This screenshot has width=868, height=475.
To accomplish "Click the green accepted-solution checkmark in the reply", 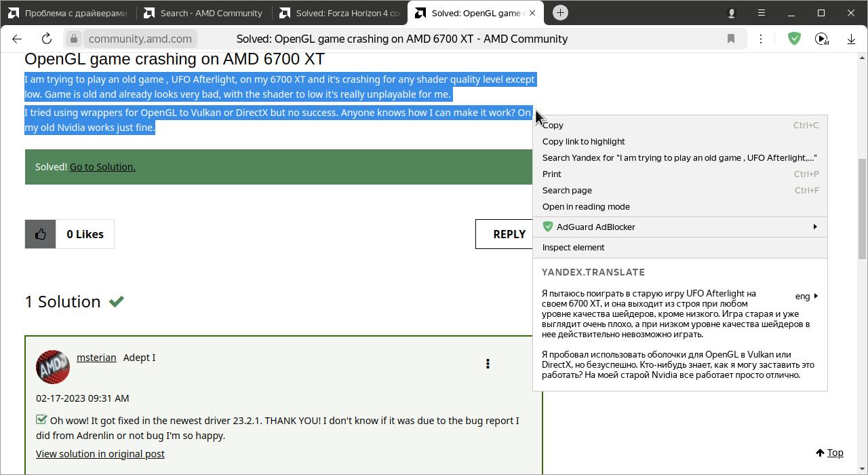I will pyautogui.click(x=41, y=420).
